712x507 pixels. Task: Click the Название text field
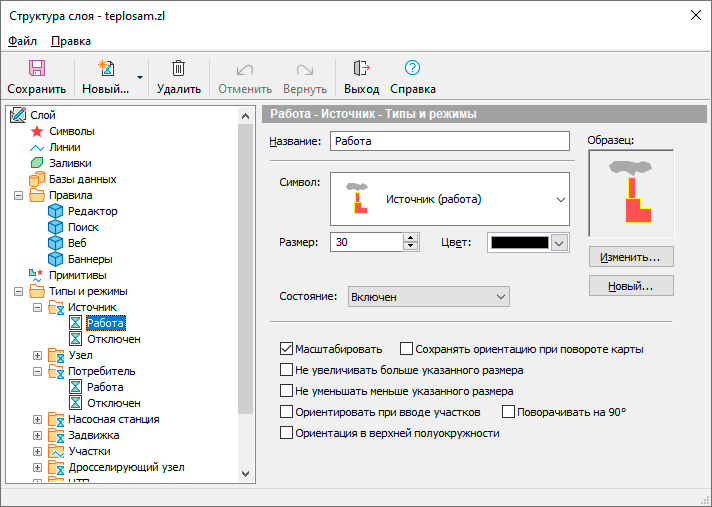coord(451,141)
